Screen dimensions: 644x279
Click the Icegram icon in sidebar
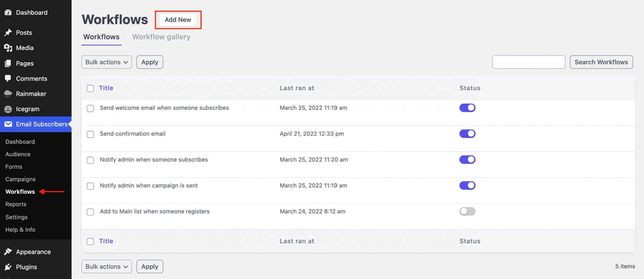click(x=8, y=109)
